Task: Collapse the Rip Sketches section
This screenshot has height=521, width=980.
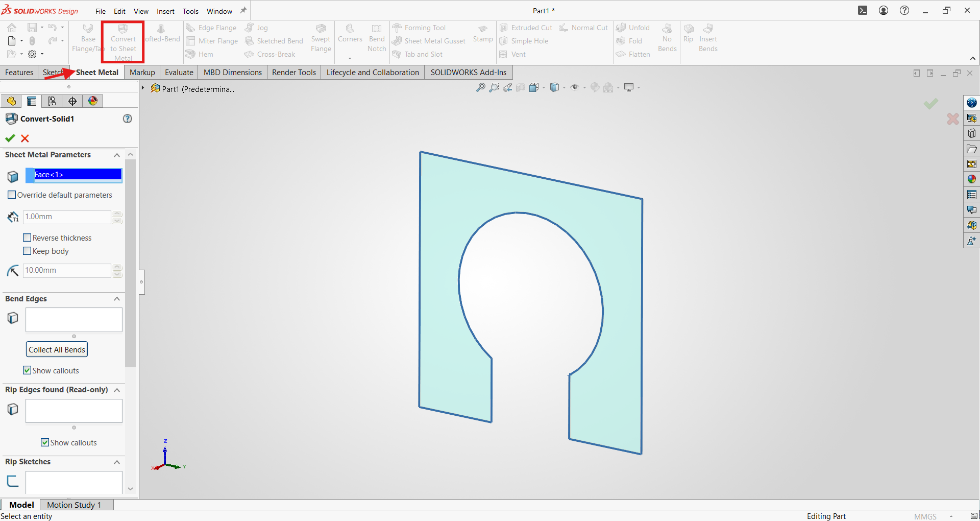Action: point(117,462)
